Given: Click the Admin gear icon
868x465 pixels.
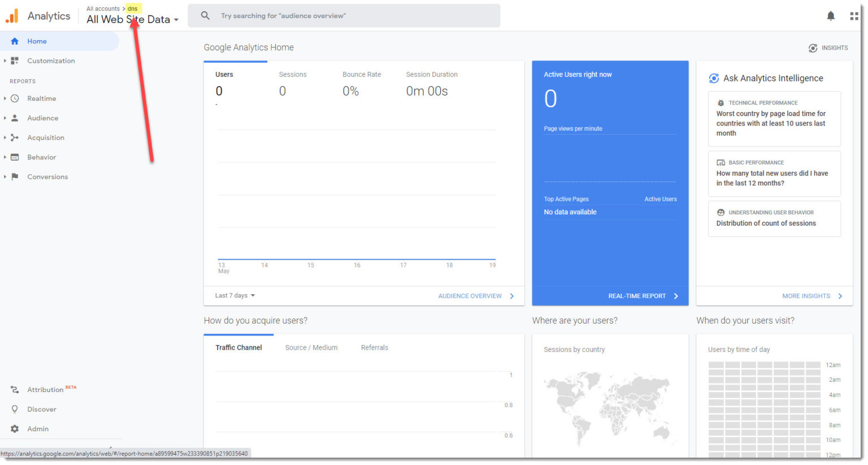Looking at the screenshot, I should pyautogui.click(x=14, y=429).
